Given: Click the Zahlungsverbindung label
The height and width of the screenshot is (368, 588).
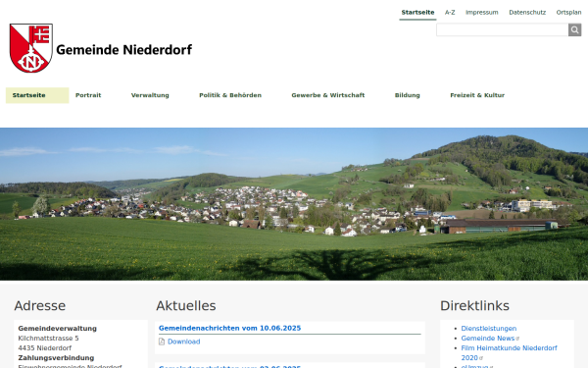Looking at the screenshot, I should (56, 357).
